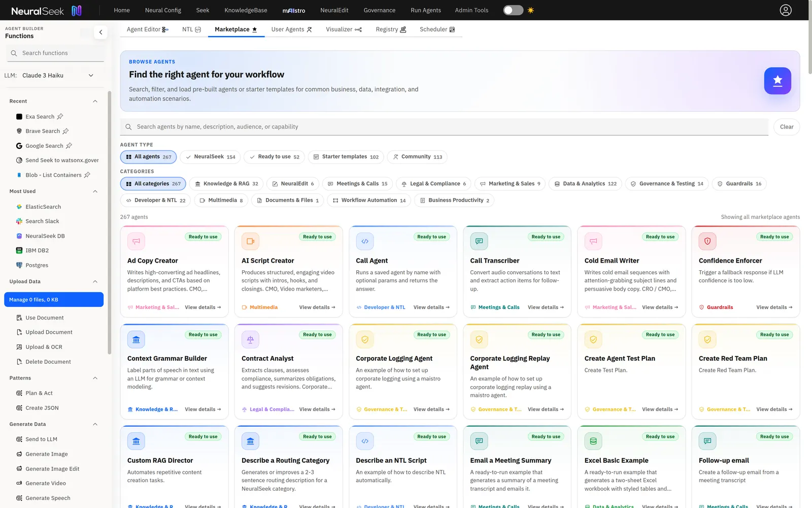
Task: Open the Agent Editor tab
Action: tap(148, 29)
